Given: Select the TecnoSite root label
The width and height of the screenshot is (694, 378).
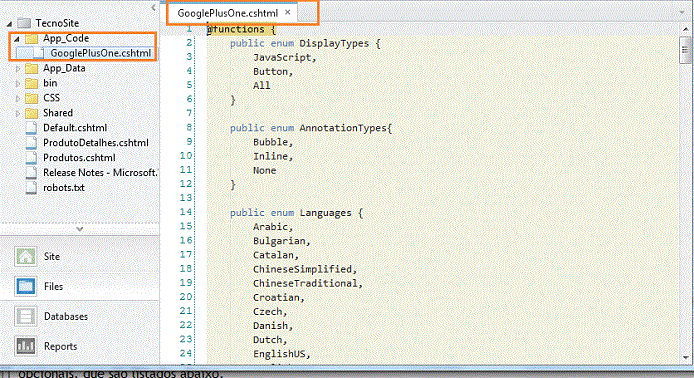Looking at the screenshot, I should tap(57, 23).
